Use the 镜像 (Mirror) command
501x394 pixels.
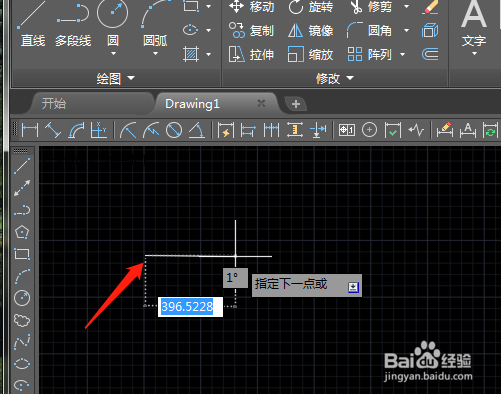(x=311, y=31)
